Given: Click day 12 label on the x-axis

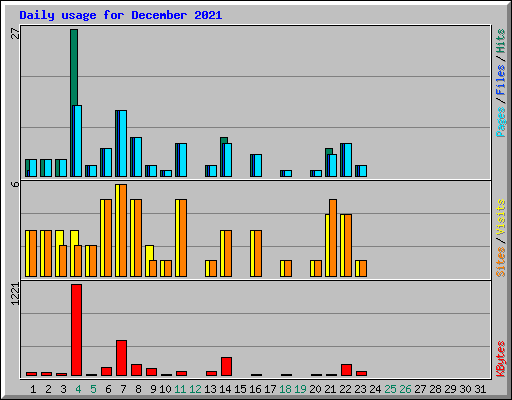Looking at the screenshot, I should point(195,389).
